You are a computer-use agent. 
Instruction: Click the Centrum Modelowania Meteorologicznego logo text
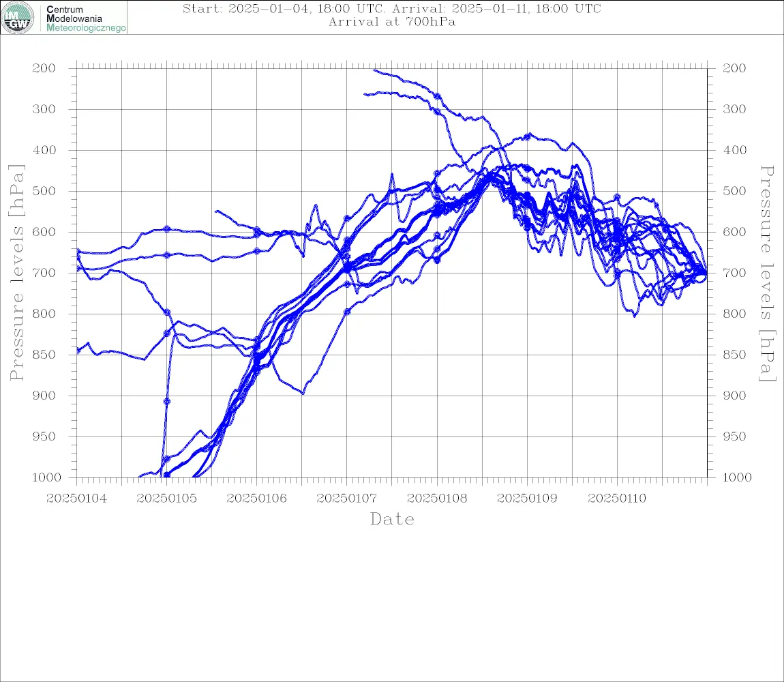point(85,18)
